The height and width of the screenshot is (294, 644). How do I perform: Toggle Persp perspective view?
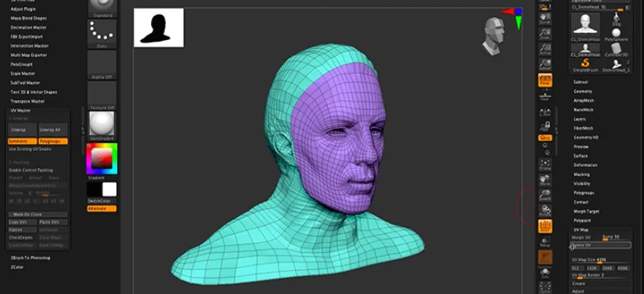(545, 80)
